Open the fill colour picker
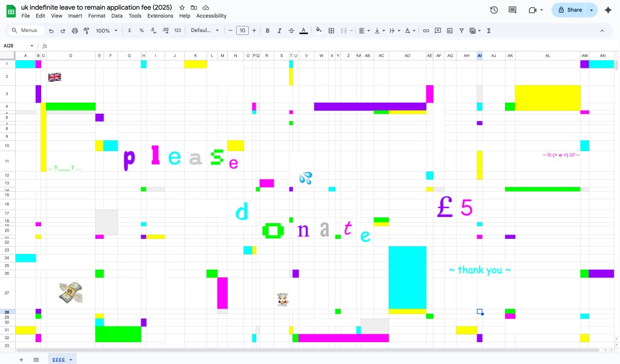The image size is (620, 364). pos(318,30)
